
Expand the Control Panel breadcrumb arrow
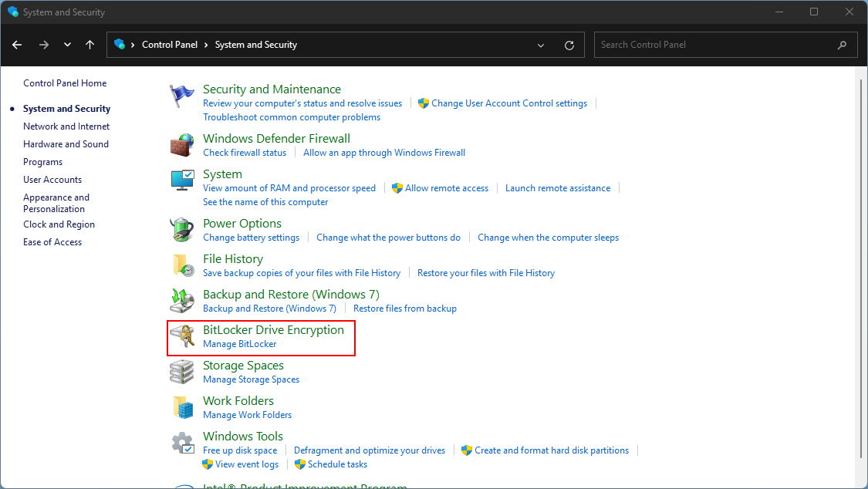(205, 45)
